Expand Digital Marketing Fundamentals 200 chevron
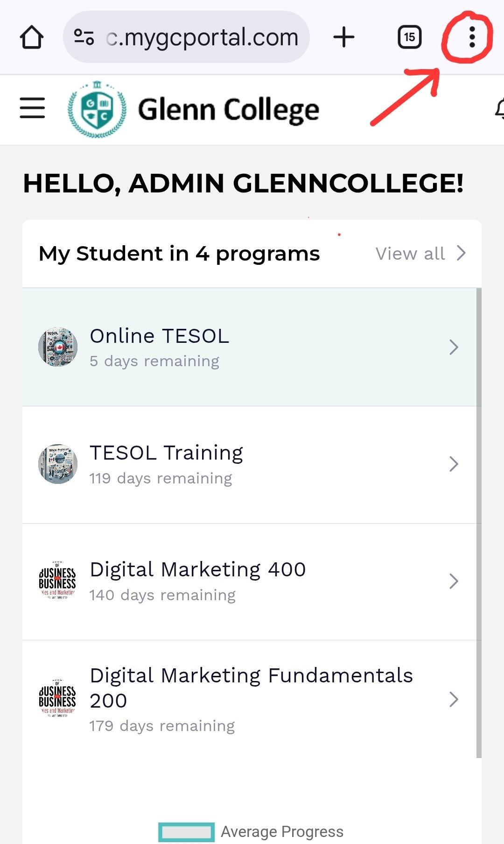Viewport: 504px width, 844px height. coord(454,699)
